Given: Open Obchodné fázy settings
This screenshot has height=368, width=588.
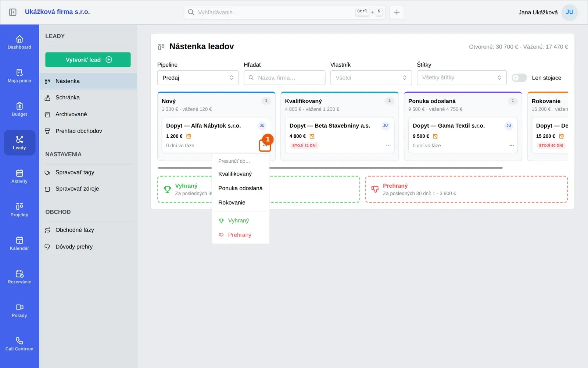Looking at the screenshot, I should coord(88,230).
